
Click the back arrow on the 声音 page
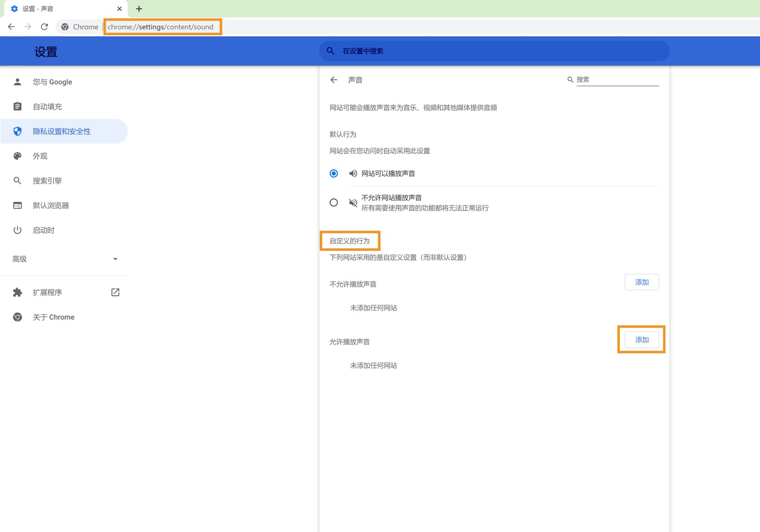coord(334,80)
